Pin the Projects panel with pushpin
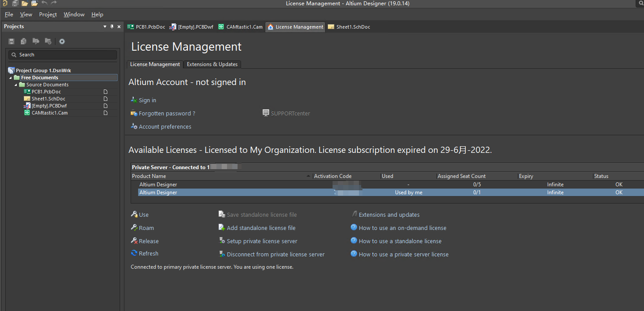Image resolution: width=644 pixels, height=311 pixels. (112, 27)
